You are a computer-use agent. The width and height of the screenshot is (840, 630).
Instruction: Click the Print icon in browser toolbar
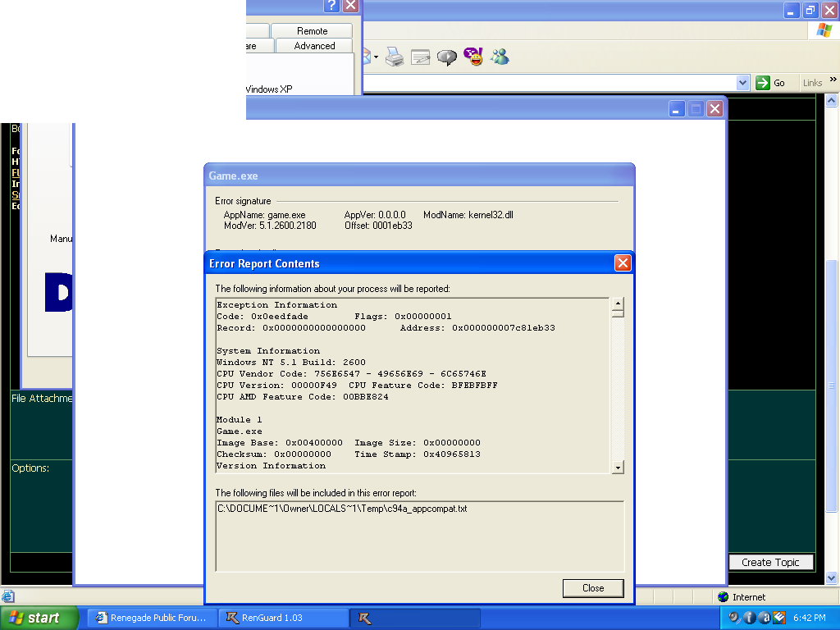(394, 57)
